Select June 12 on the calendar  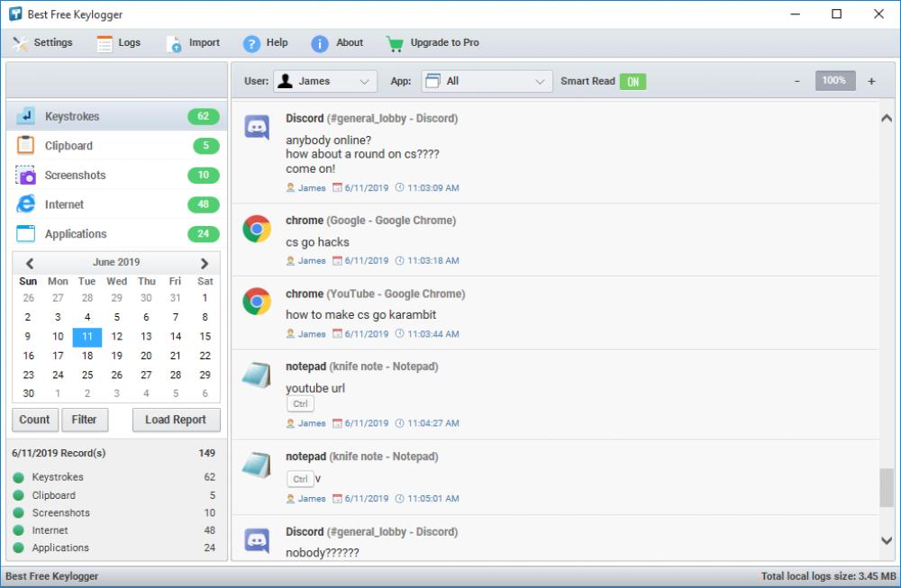pos(116,336)
